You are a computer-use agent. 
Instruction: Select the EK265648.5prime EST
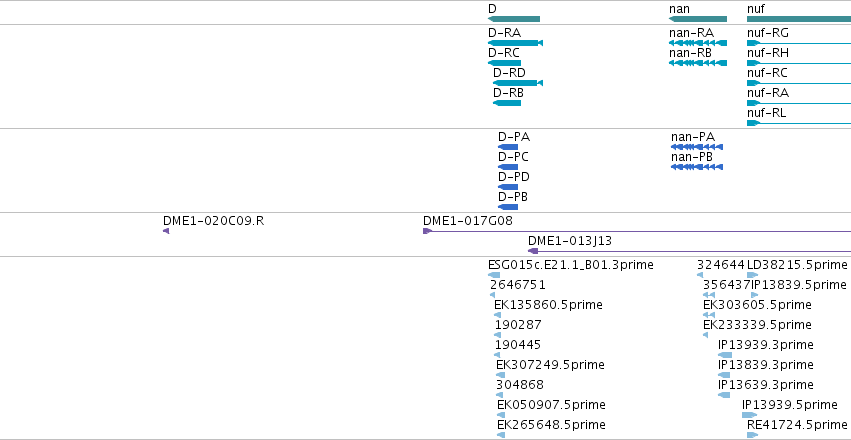[501, 436]
